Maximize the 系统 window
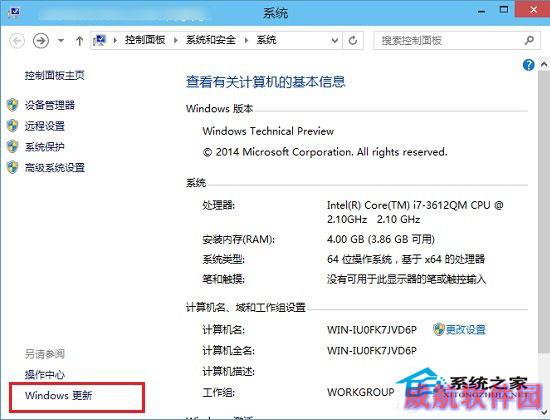This screenshot has width=550, height=420. (x=504, y=11)
